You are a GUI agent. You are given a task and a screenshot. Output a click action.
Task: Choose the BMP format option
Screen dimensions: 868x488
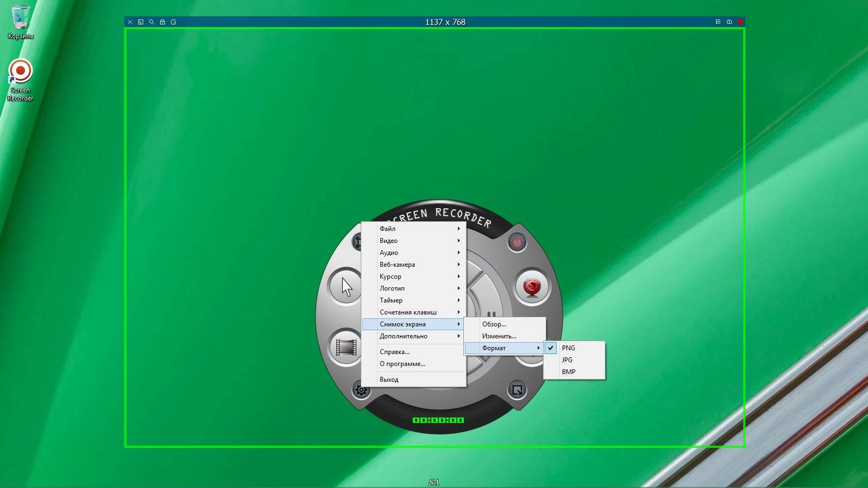pos(574,372)
